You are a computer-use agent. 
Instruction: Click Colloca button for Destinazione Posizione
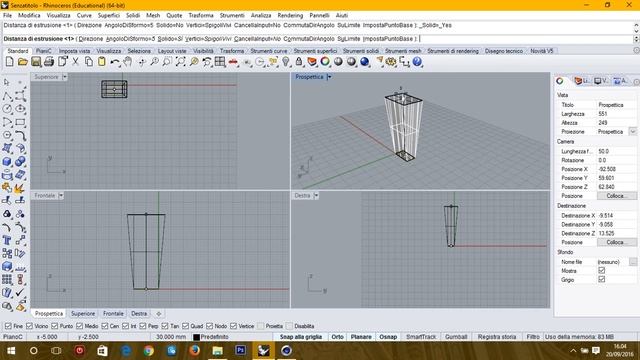point(616,242)
